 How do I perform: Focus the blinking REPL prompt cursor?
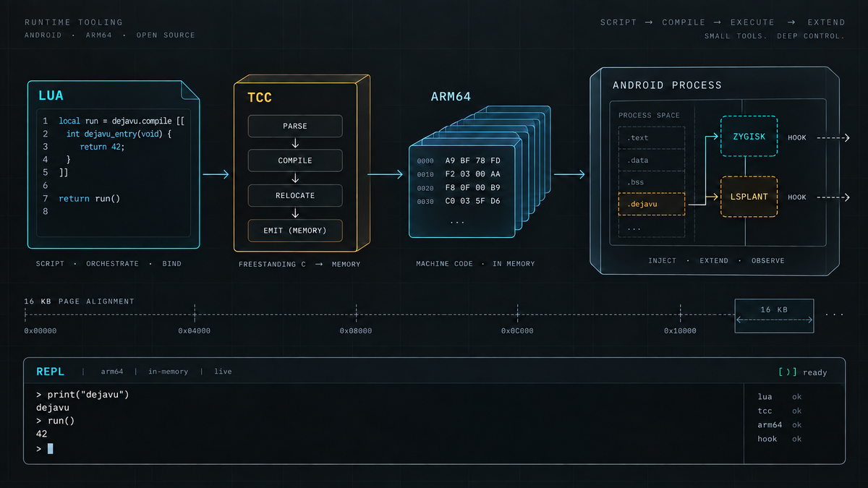coord(51,449)
